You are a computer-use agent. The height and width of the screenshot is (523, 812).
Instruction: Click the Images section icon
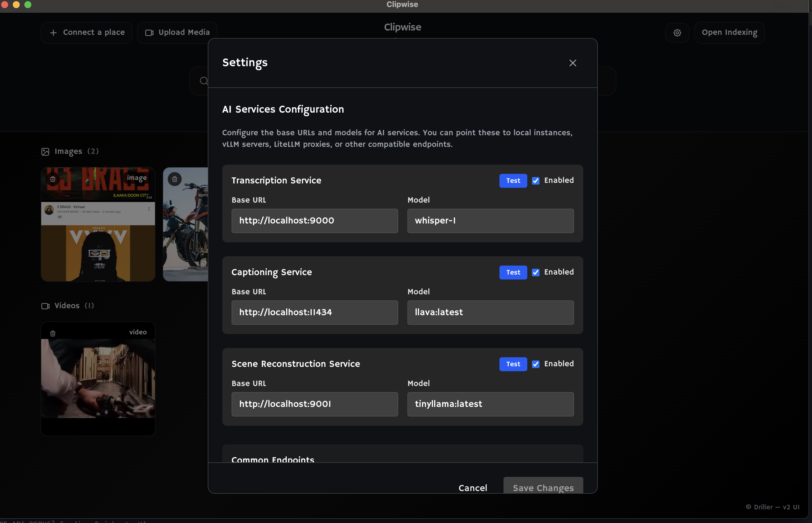click(x=45, y=152)
